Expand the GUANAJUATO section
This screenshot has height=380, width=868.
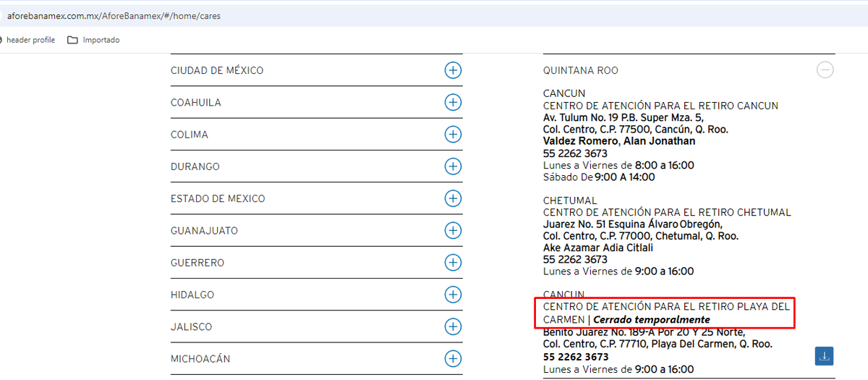(x=453, y=230)
